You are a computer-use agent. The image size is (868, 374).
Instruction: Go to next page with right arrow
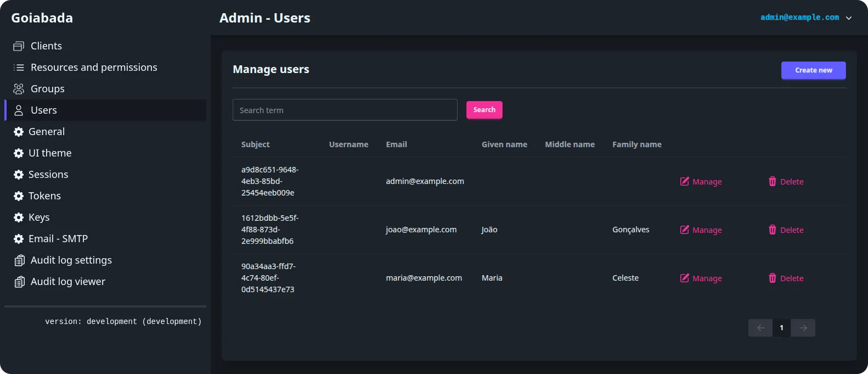tap(803, 328)
